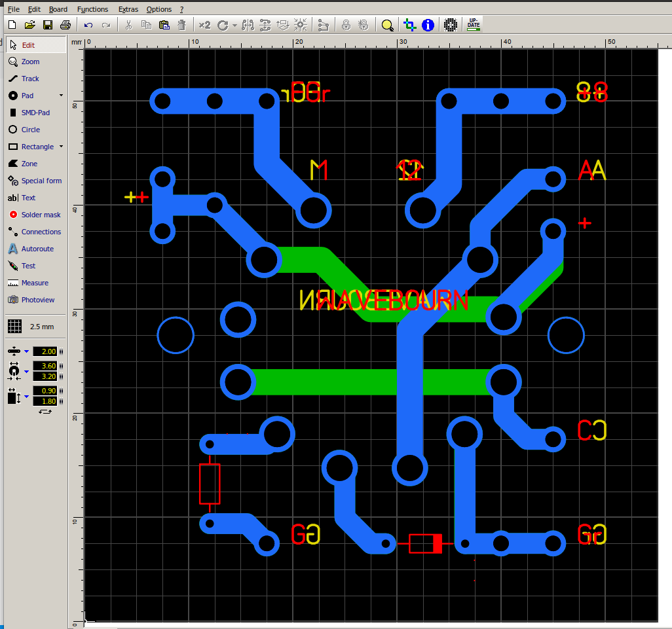Click the group lock icon
This screenshot has height=629, width=672.
(346, 26)
